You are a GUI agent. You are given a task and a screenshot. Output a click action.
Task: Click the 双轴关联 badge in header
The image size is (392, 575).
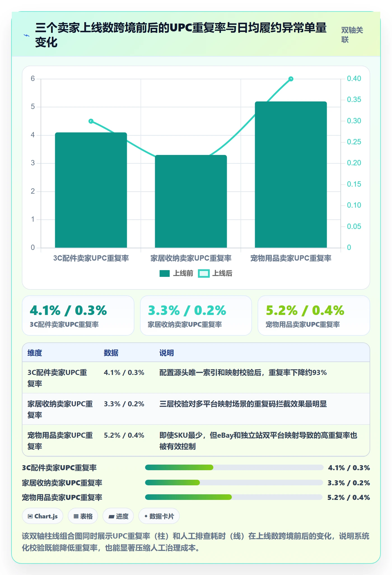point(352,35)
